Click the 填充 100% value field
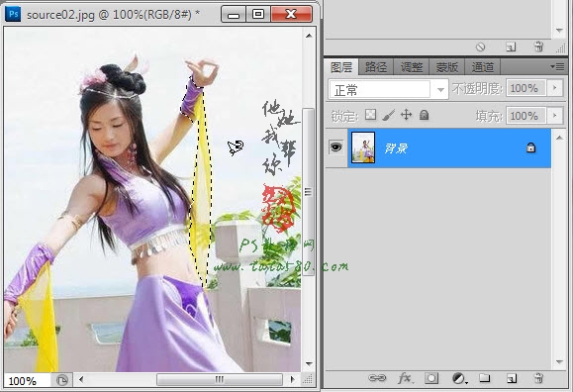 [x=525, y=116]
